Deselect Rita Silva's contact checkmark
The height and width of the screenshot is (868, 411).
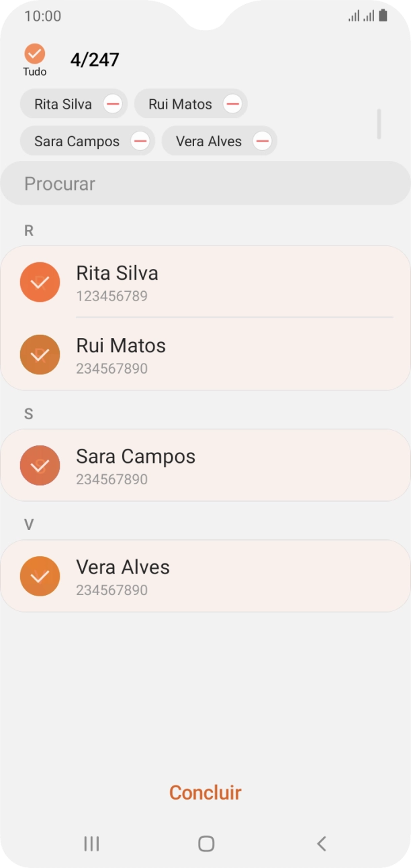click(40, 282)
